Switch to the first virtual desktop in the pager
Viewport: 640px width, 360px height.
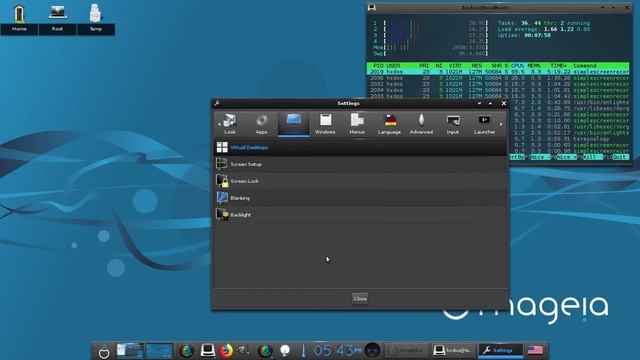pos(130,351)
